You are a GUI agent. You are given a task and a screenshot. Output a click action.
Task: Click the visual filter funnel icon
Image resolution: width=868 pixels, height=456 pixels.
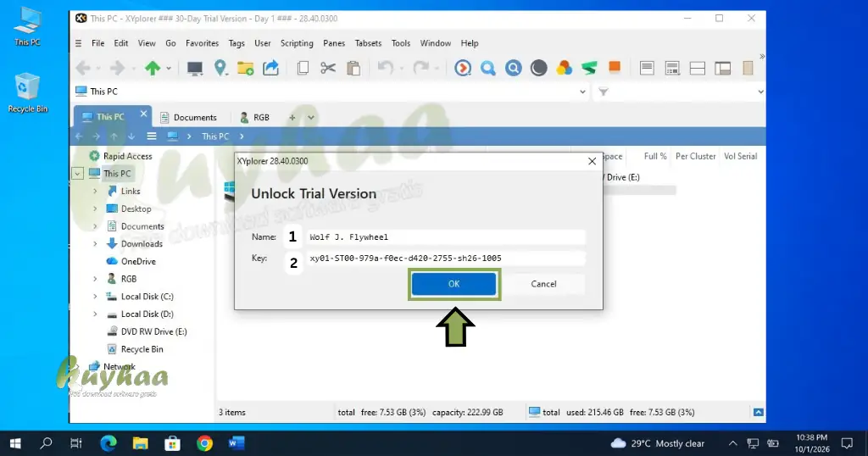[604, 92]
